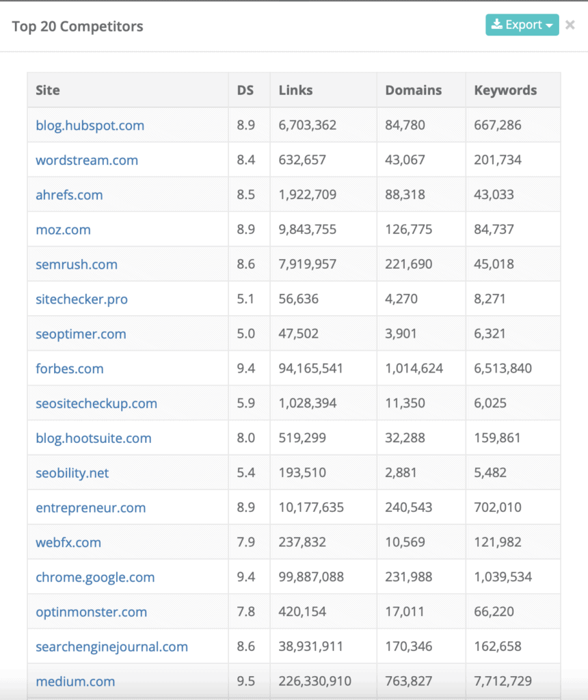Select keywords value 45,018
This screenshot has width=588, height=700.
[494, 265]
